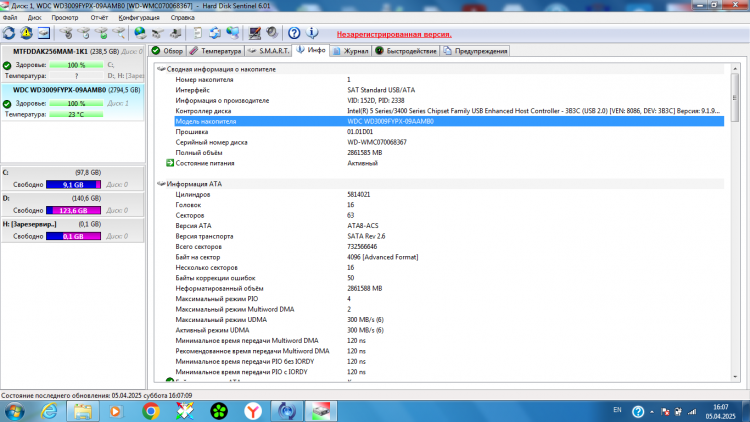Click the EN language indicator in tray

(617, 410)
